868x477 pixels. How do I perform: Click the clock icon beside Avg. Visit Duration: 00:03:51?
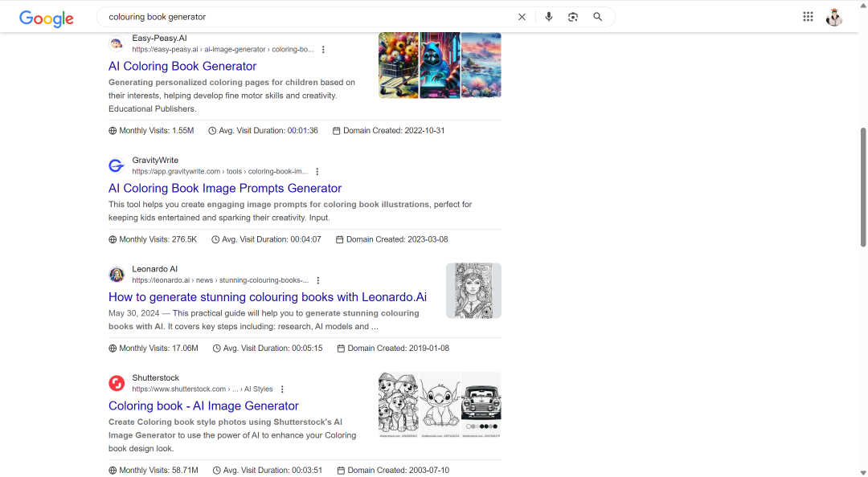pyautogui.click(x=216, y=471)
